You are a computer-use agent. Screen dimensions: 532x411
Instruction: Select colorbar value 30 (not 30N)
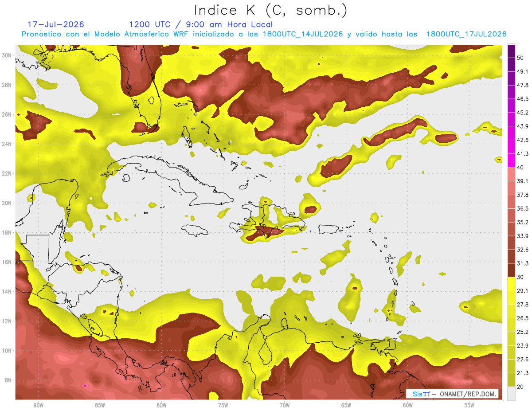521,277
